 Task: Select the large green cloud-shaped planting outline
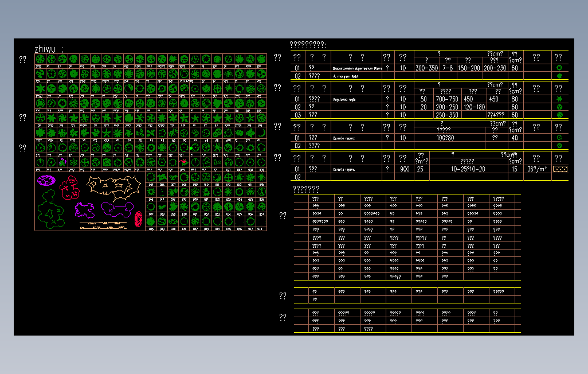[52, 209]
